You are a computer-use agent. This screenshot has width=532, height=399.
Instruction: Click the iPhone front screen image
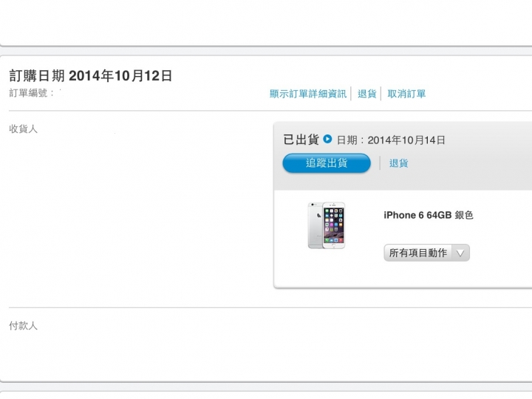334,225
